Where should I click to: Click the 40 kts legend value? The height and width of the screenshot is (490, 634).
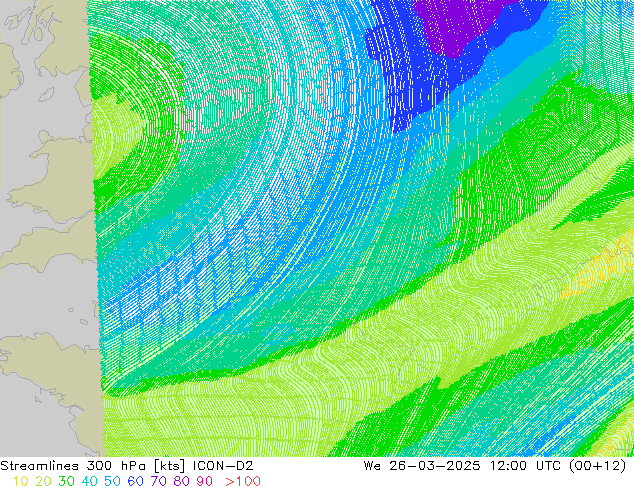[x=89, y=481]
